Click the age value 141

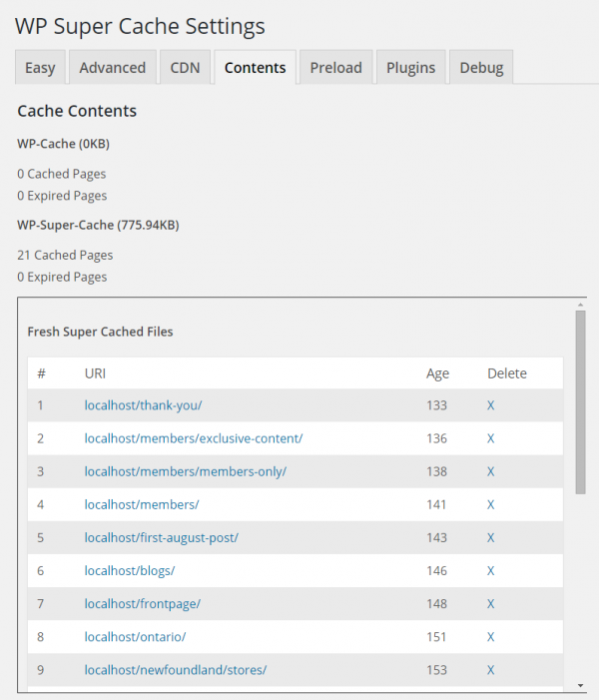click(436, 504)
